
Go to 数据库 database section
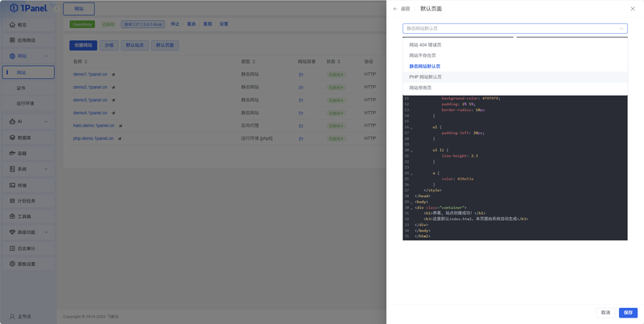(28, 137)
